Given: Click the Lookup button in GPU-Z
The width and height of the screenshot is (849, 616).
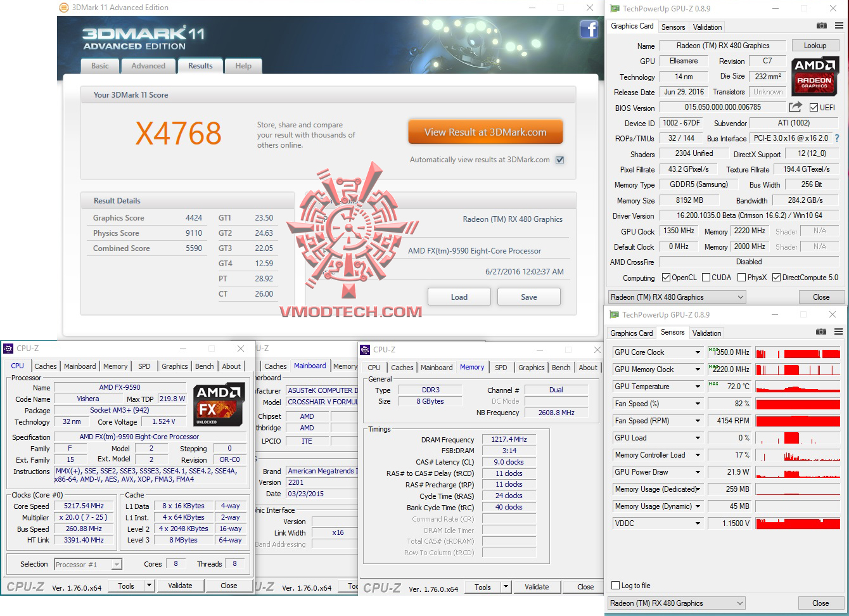Looking at the screenshot, I should point(815,46).
